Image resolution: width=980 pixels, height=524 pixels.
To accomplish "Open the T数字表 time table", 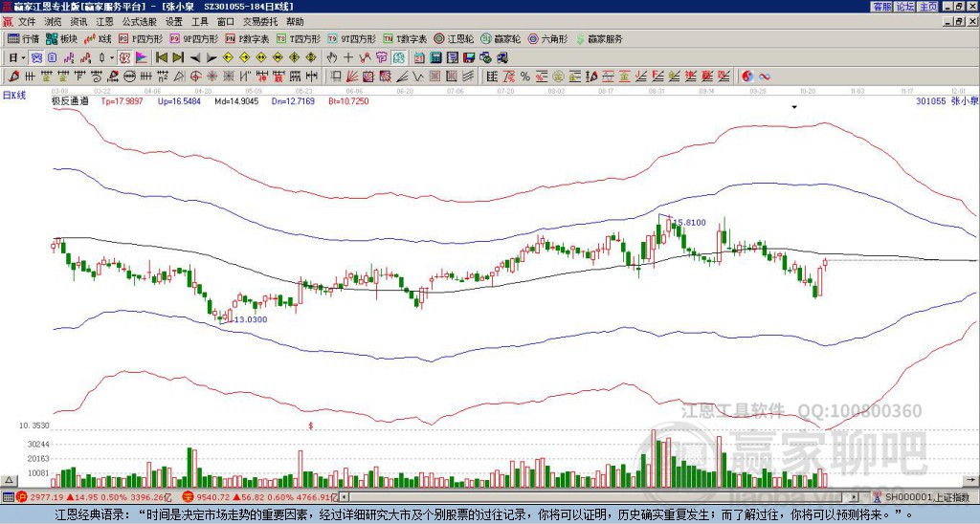I will [405, 38].
